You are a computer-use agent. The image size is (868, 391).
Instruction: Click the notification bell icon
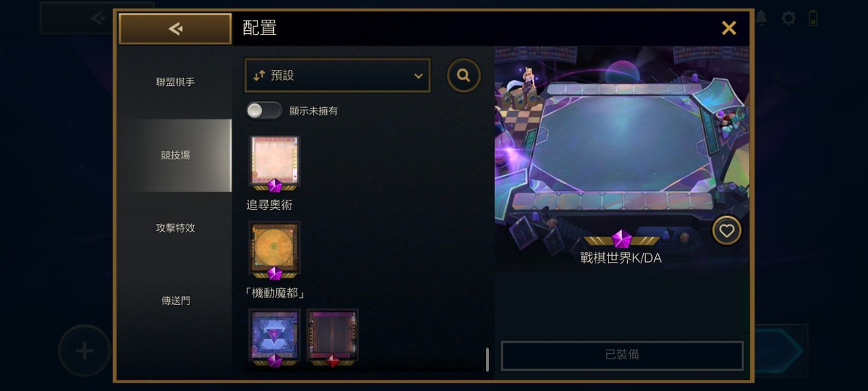(x=762, y=18)
